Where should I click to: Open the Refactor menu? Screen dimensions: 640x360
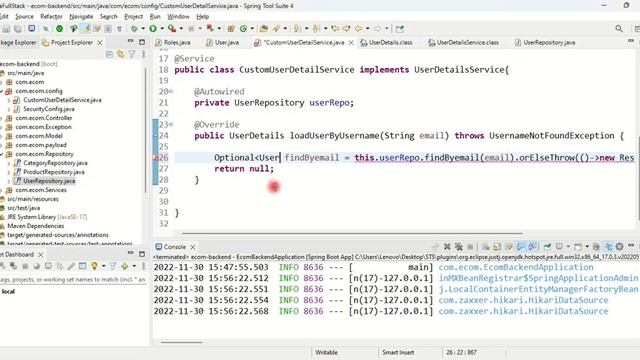[51, 16]
